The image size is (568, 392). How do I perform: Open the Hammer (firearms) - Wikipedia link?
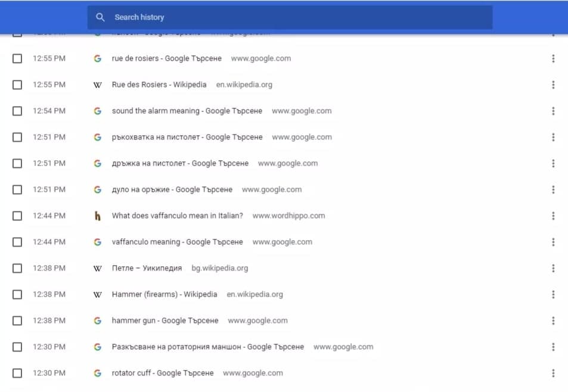coord(164,294)
